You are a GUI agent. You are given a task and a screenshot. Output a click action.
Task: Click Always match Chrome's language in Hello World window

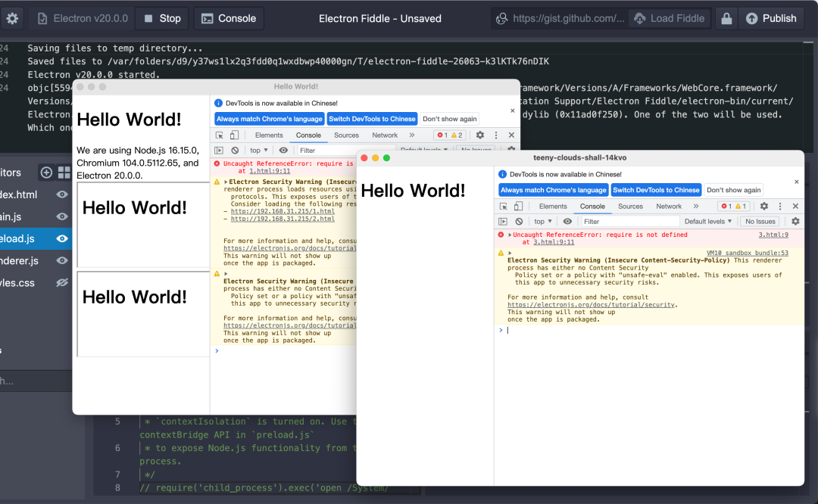point(269,119)
